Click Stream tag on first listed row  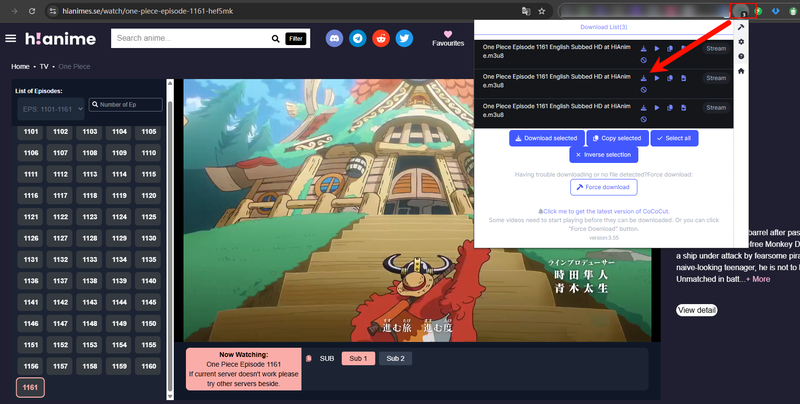(x=716, y=48)
